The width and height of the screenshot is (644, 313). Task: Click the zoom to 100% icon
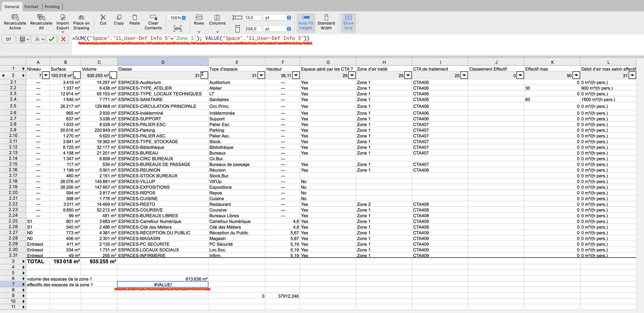tap(177, 28)
